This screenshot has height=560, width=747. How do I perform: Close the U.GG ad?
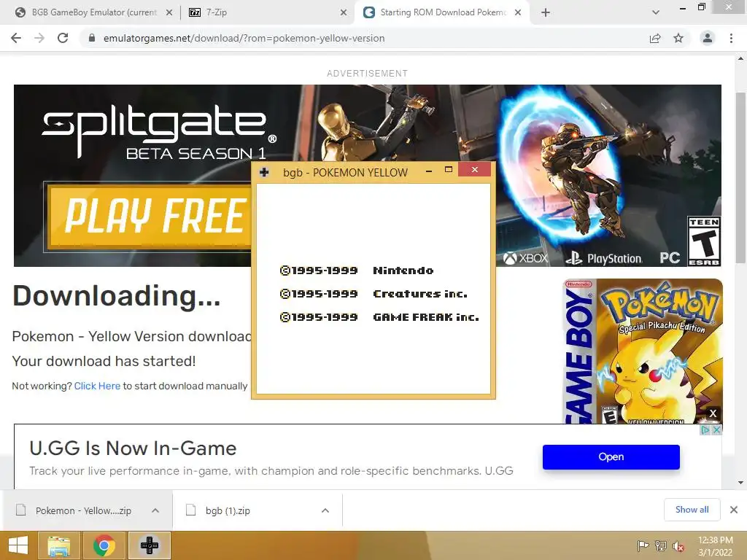[716, 430]
